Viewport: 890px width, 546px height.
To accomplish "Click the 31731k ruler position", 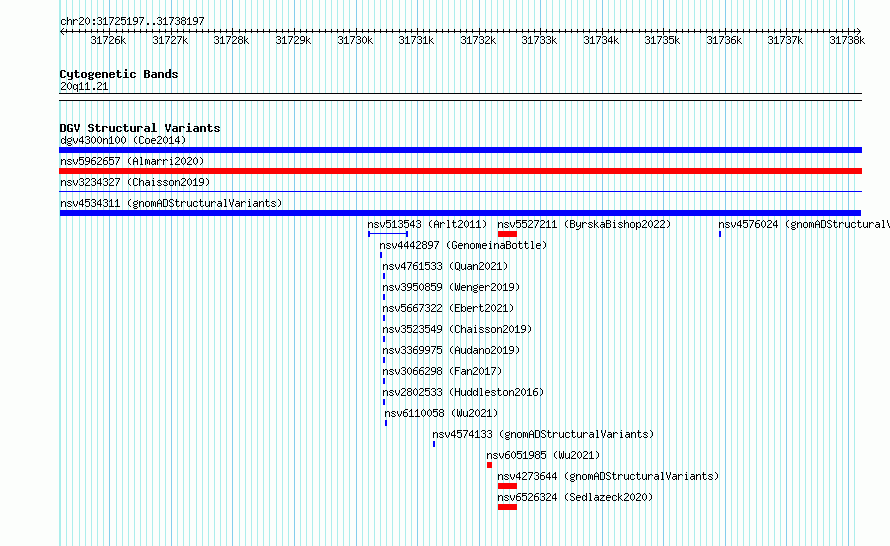I will [416, 40].
